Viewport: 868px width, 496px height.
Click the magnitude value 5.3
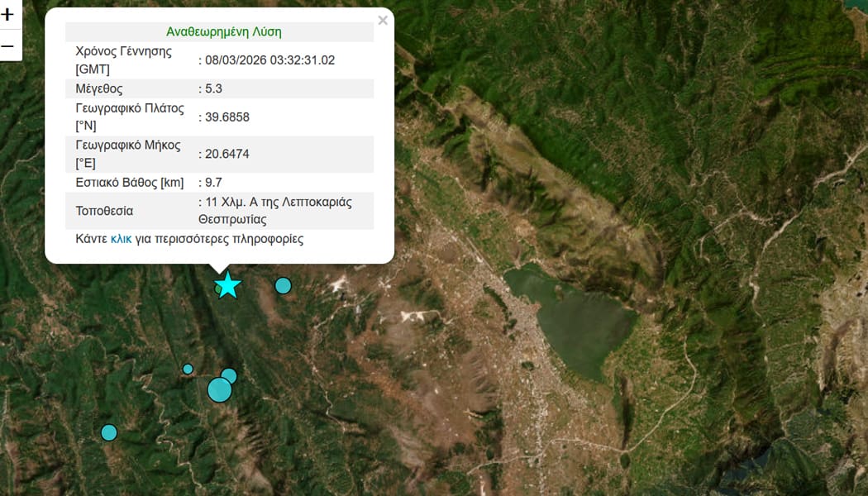click(x=213, y=88)
